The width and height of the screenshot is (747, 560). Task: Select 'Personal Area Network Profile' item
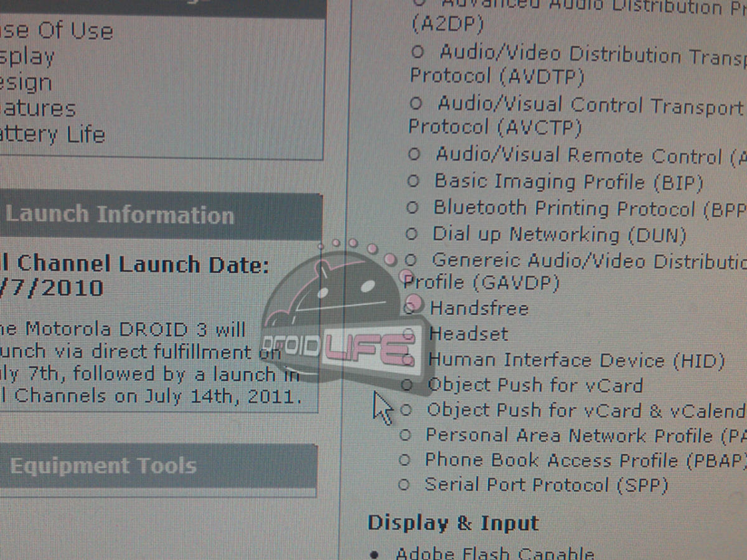click(x=569, y=436)
